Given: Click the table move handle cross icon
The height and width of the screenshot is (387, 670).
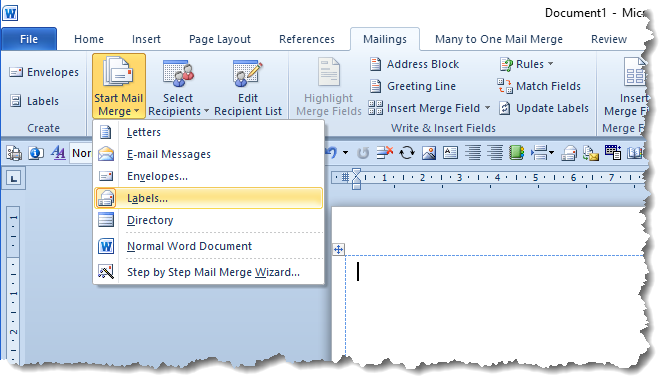Looking at the screenshot, I should point(338,249).
